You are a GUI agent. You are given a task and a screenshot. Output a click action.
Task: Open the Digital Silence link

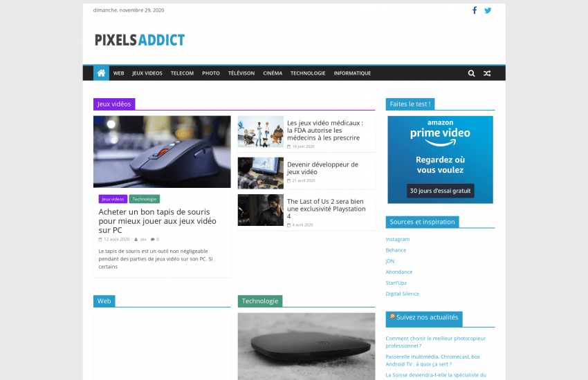coord(402,294)
